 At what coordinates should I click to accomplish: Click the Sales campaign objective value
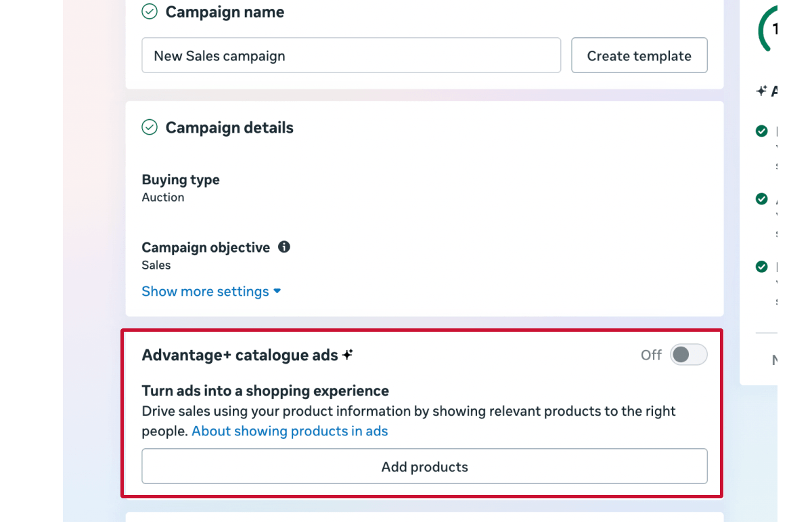[x=156, y=265]
